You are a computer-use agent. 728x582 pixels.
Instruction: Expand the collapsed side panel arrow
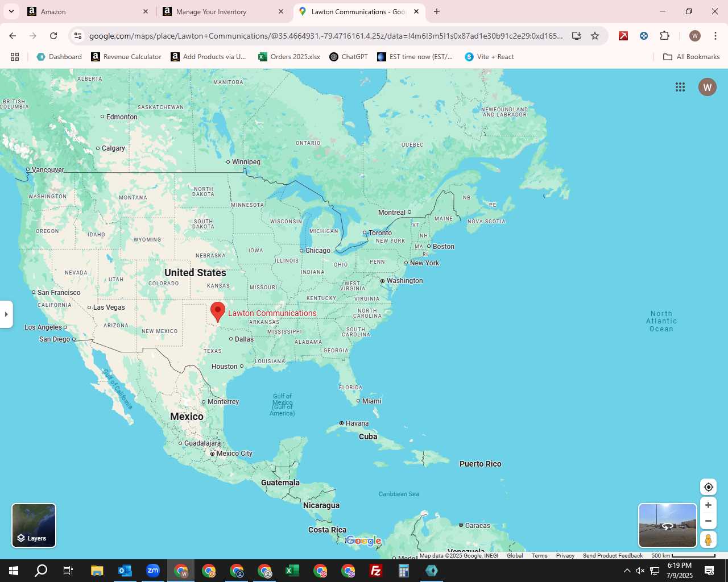pos(6,314)
